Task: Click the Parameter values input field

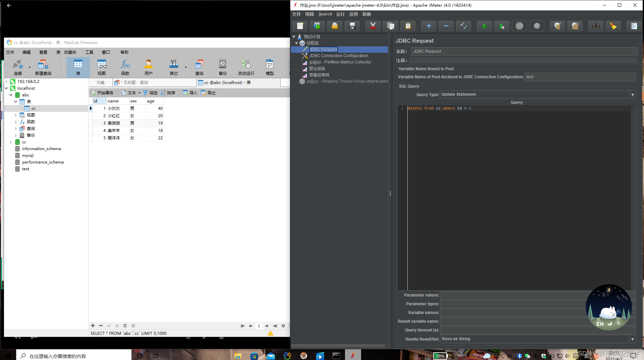Action: point(538,295)
